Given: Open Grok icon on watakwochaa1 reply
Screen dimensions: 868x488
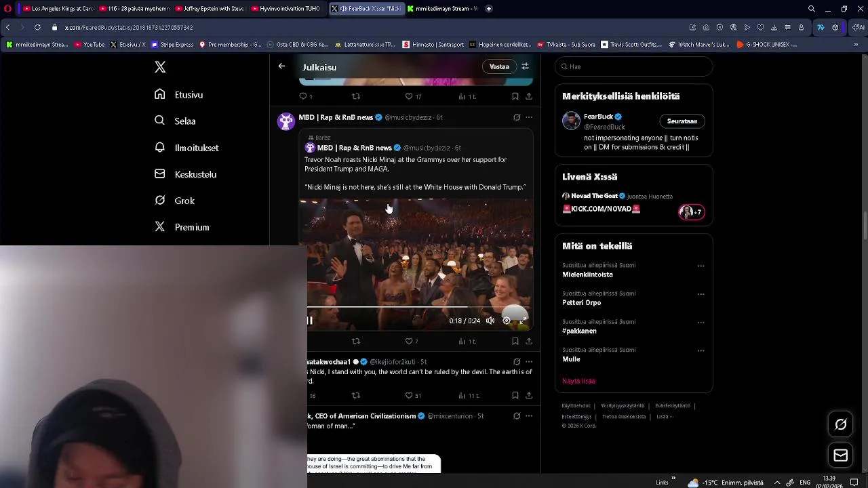Looking at the screenshot, I should tap(517, 362).
